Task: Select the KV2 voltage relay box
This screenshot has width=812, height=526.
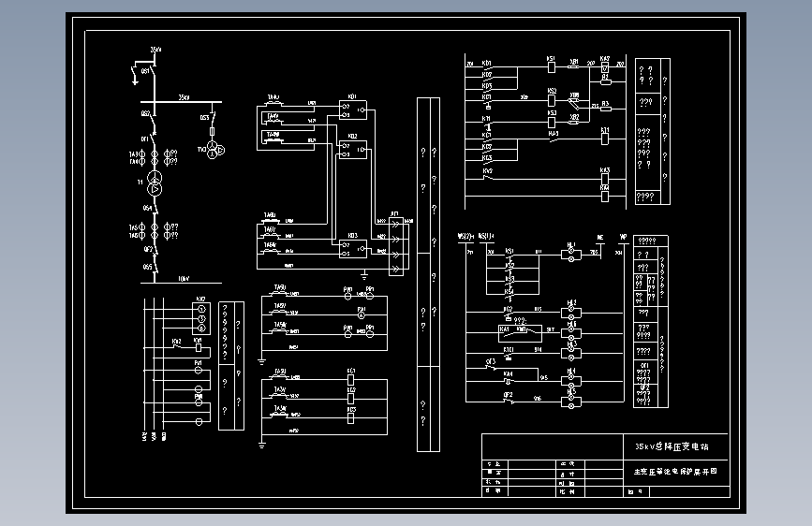Action: (201, 318)
